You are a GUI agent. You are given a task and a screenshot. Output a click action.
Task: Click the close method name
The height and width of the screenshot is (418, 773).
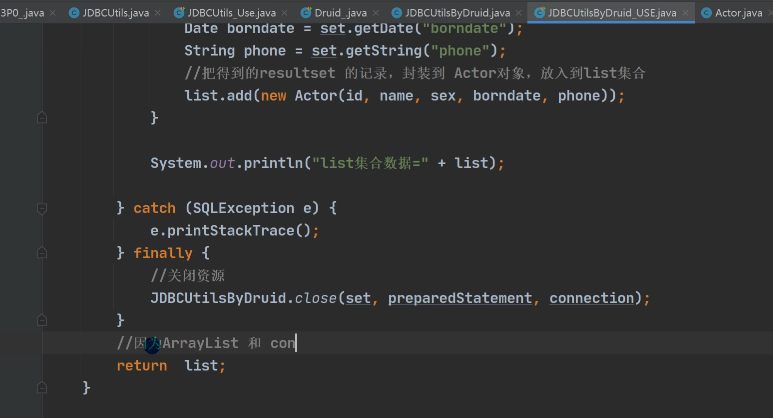coord(316,298)
